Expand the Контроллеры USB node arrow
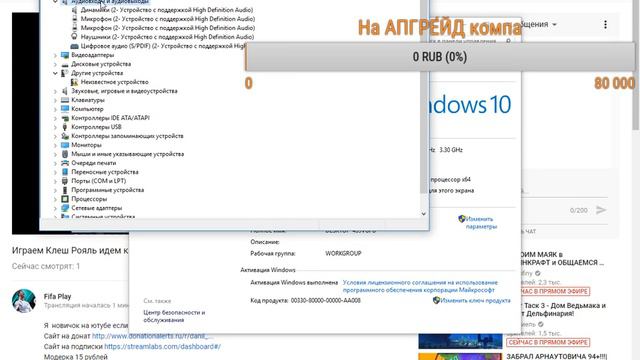 55,127
